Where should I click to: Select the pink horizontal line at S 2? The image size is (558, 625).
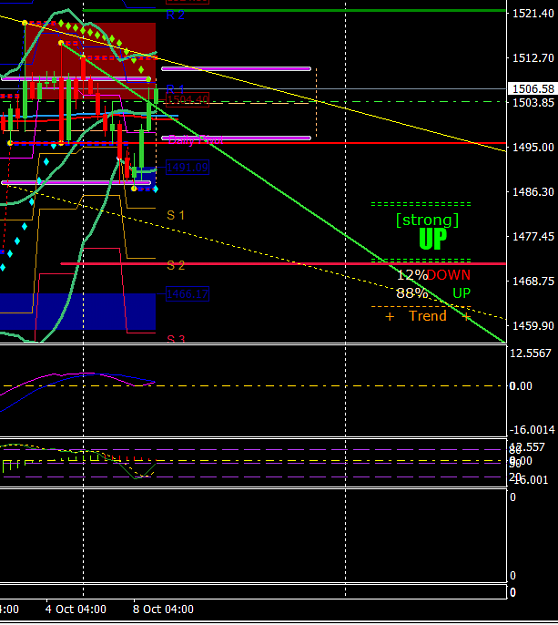pos(283,264)
